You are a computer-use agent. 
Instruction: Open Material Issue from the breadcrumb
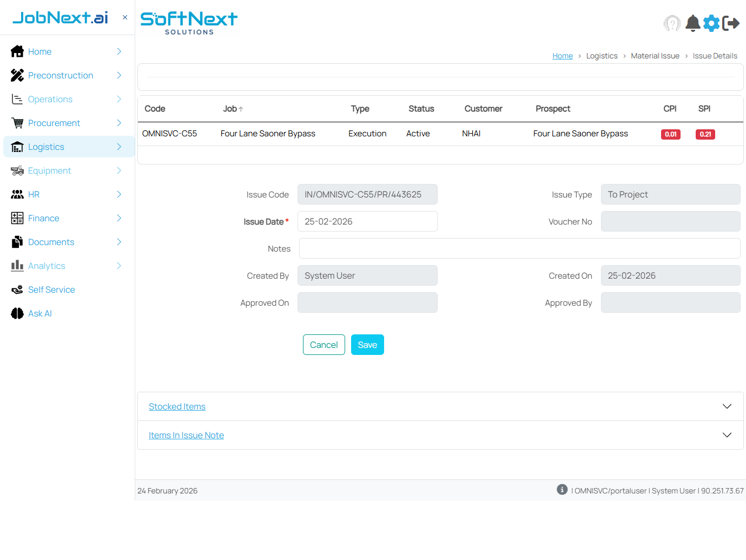pyautogui.click(x=655, y=55)
